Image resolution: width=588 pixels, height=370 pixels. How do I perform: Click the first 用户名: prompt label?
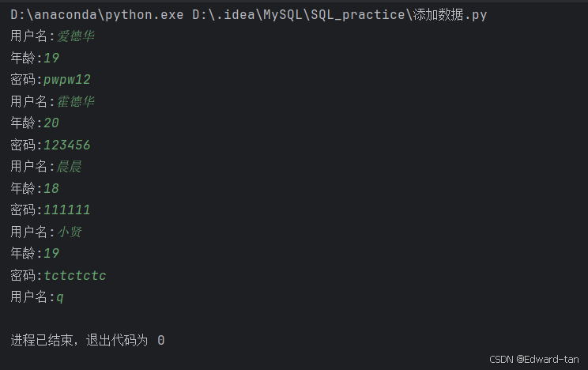point(32,36)
